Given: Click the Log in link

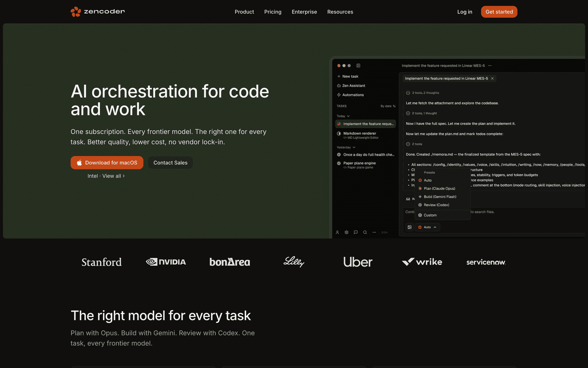Looking at the screenshot, I should (465, 12).
